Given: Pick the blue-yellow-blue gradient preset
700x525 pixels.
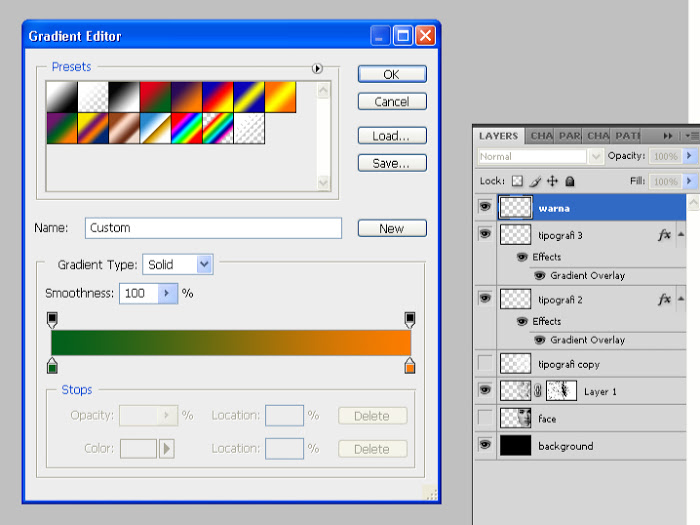Looking at the screenshot, I should click(249, 97).
